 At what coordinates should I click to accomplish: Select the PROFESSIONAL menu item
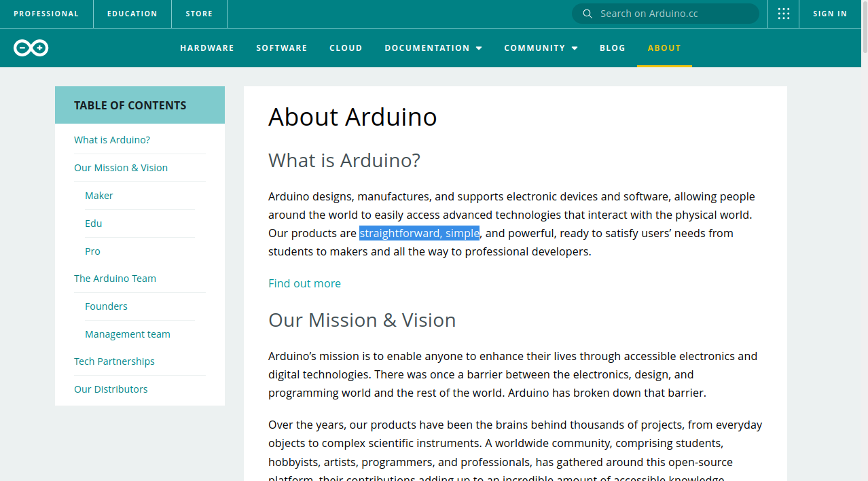(x=46, y=14)
